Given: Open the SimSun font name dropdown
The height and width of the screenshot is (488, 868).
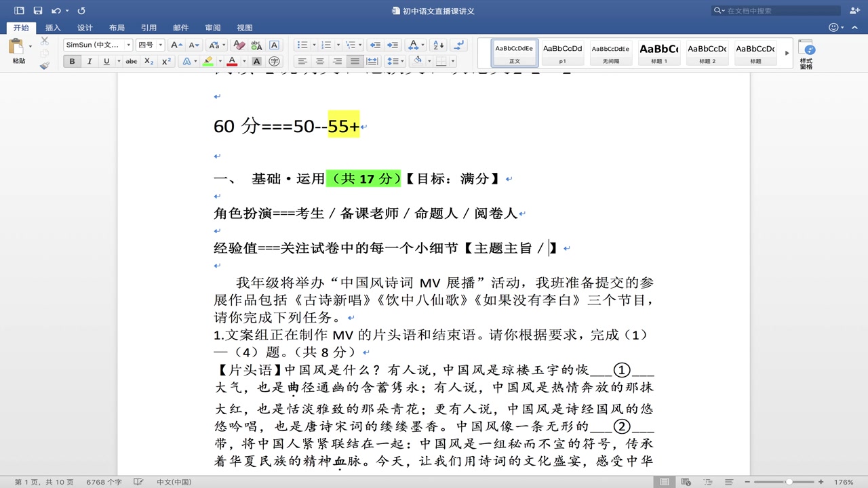Looking at the screenshot, I should (129, 45).
